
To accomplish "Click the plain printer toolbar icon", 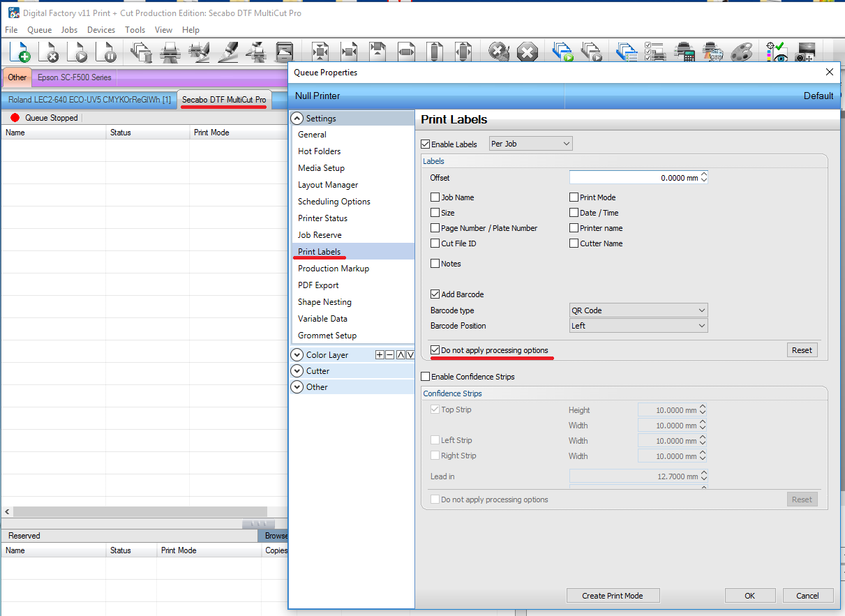I will coord(170,52).
